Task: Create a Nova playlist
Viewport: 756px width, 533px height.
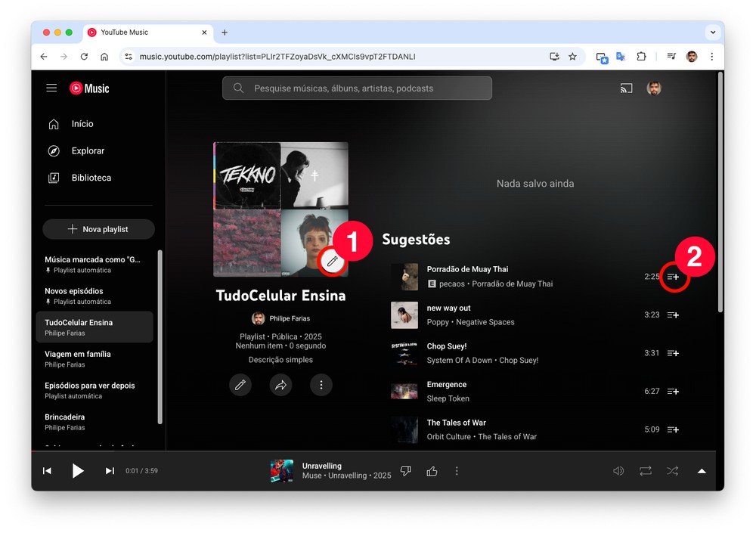Action: (98, 229)
